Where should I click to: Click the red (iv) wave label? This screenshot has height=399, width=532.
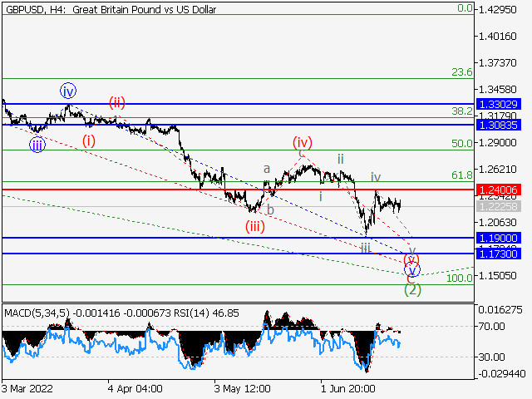(x=303, y=142)
